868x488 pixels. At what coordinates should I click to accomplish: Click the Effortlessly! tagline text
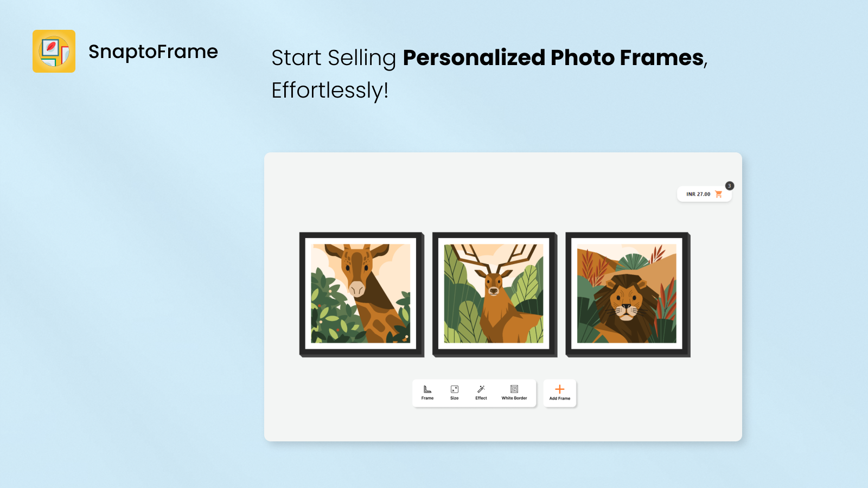click(330, 91)
